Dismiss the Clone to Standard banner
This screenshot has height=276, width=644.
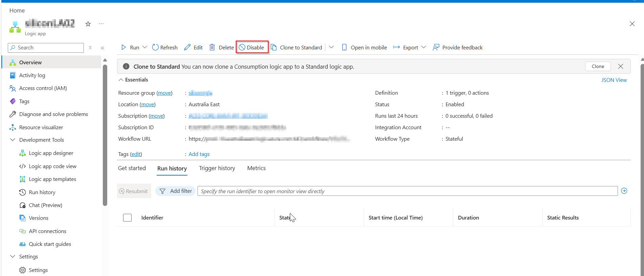621,66
